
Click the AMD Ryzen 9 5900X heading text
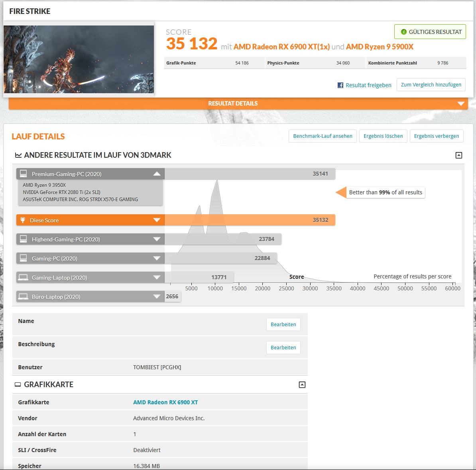380,47
